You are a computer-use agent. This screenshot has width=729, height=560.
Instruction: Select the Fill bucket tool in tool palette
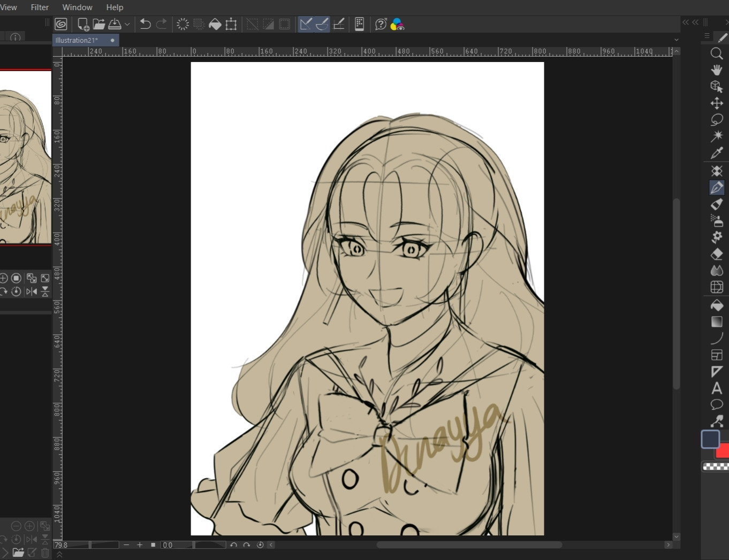717,305
